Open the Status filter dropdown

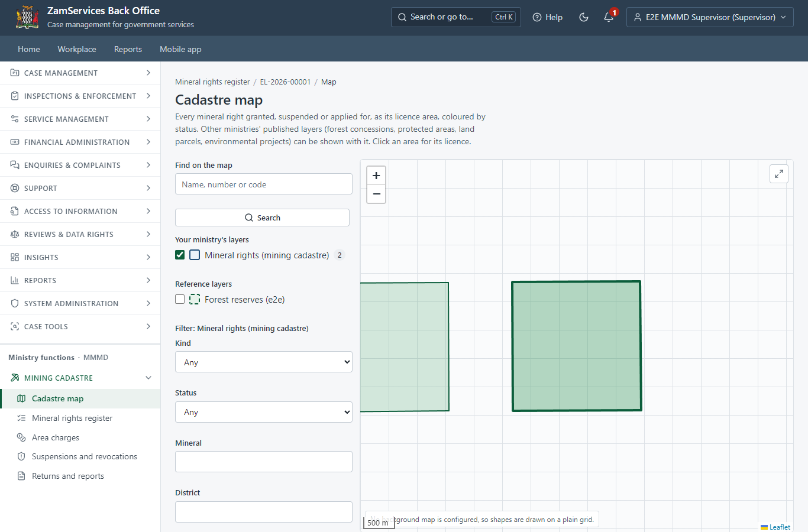(264, 412)
